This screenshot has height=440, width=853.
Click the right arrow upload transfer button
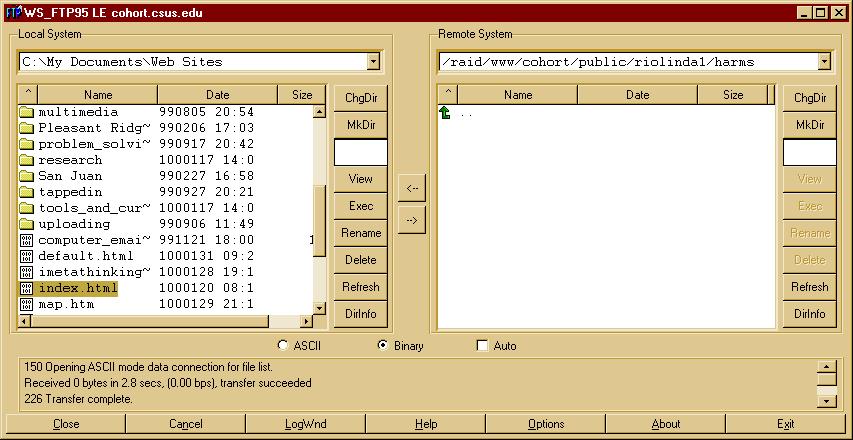pos(411,220)
